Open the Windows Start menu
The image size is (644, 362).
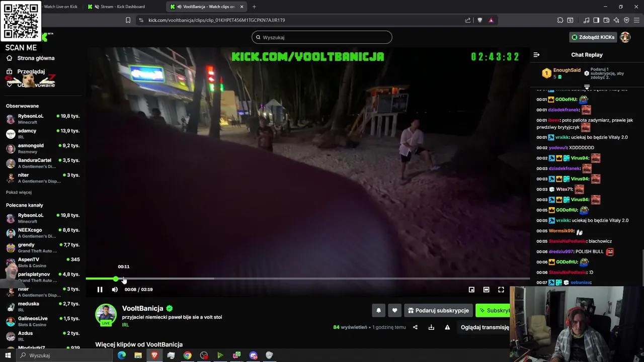[x=8, y=355]
